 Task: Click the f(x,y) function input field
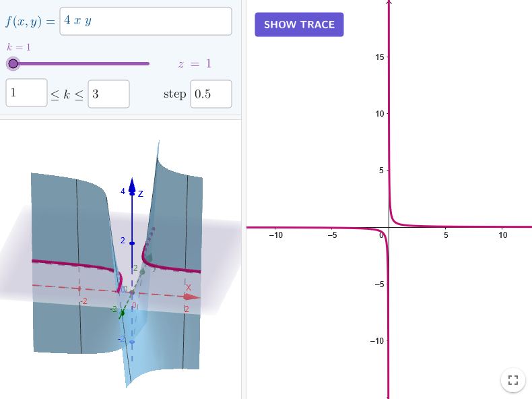pos(145,21)
